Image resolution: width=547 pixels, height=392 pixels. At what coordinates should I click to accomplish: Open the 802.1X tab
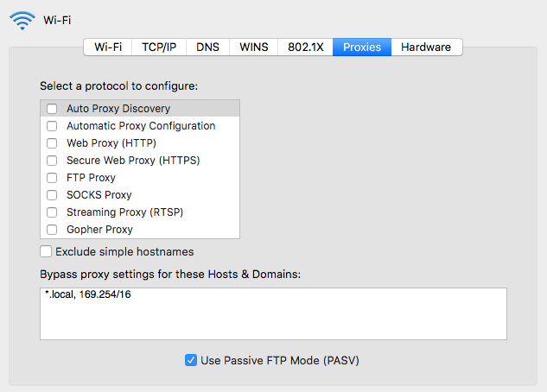click(306, 47)
